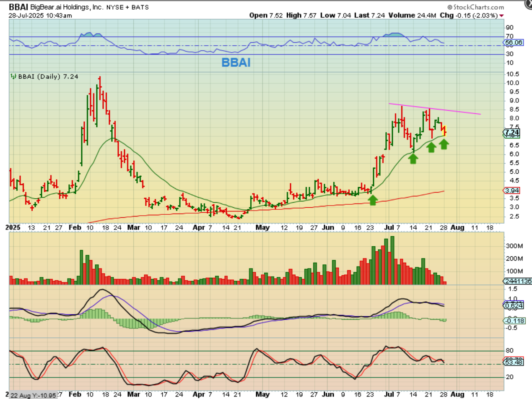
Task: Click the Open 7.52 value
Action: click(267, 16)
